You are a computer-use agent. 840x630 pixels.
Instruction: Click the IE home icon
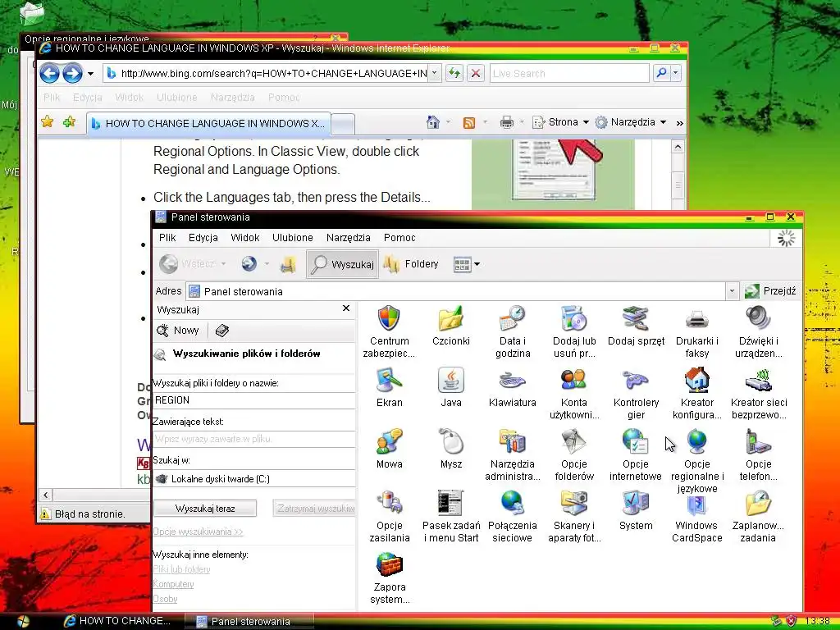[x=433, y=122]
